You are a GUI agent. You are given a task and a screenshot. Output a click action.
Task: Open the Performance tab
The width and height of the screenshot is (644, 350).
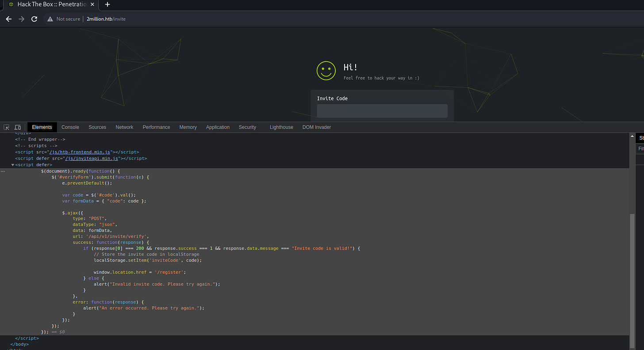pos(156,127)
